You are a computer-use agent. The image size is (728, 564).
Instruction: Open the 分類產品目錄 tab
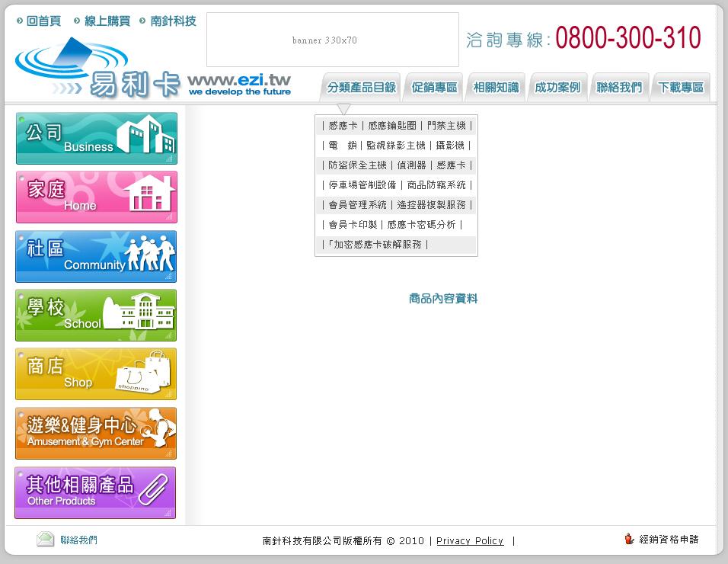point(361,87)
